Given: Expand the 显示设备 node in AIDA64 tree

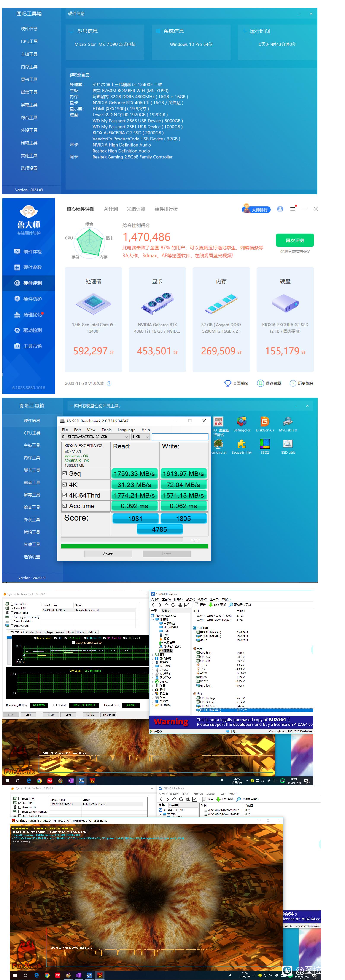Looking at the screenshot, I should pos(153,666).
